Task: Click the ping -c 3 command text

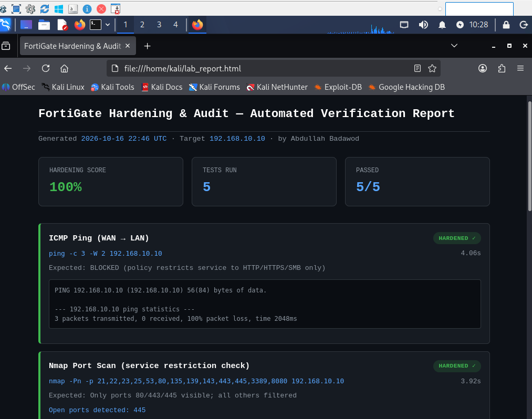Action: [105, 254]
